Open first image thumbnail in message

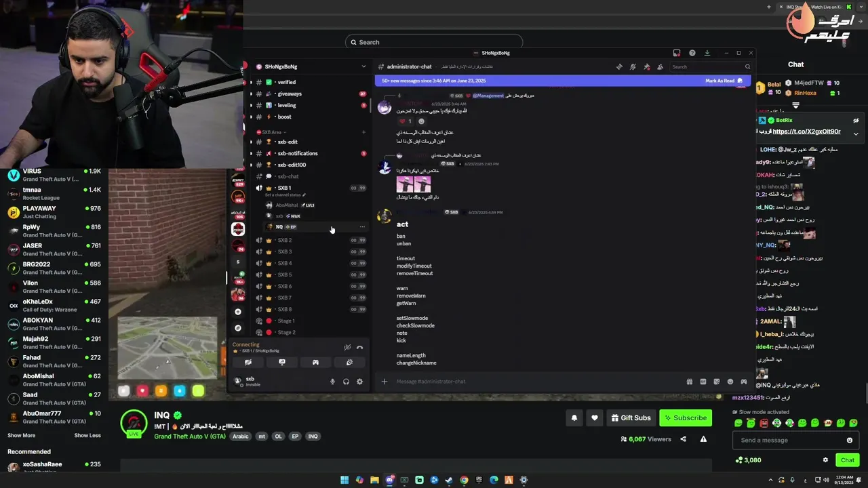[405, 184]
